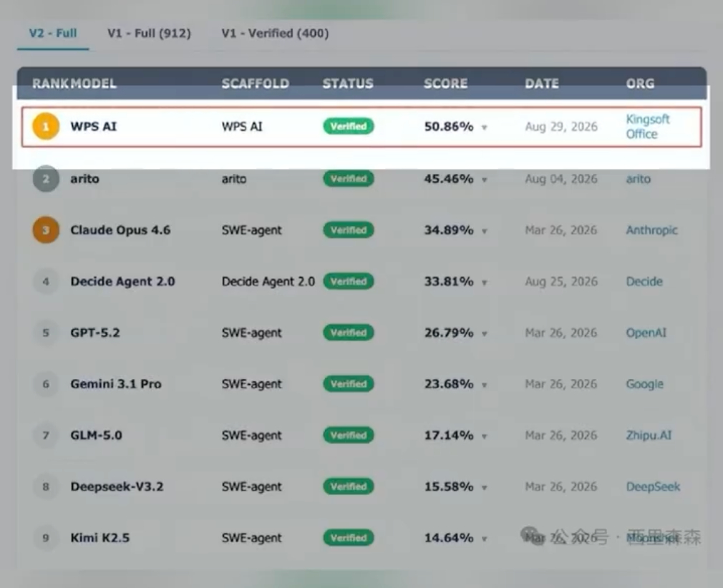Screen dimensions: 723x588
Task: Expand score details for arito 45.46%
Action: tap(484, 180)
